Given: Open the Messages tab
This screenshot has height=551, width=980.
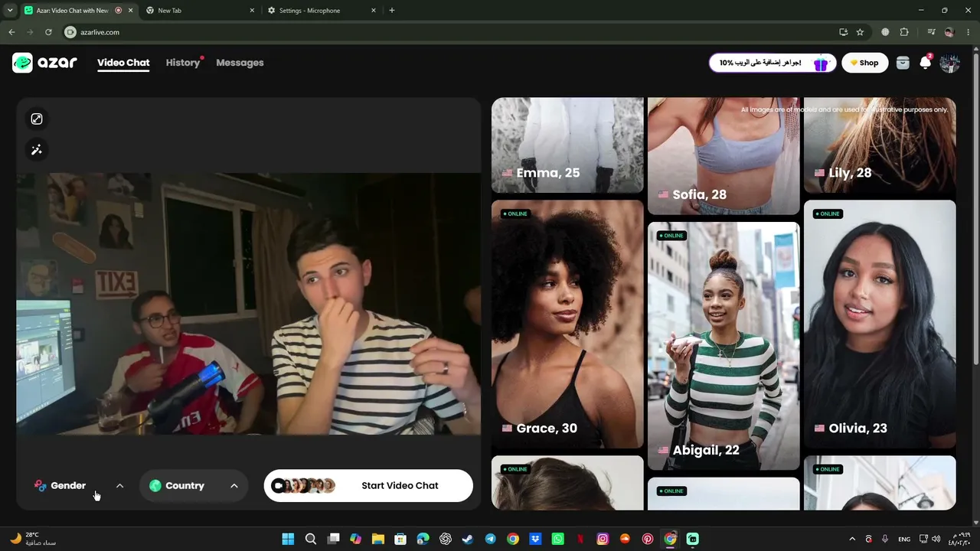Looking at the screenshot, I should pyautogui.click(x=240, y=63).
